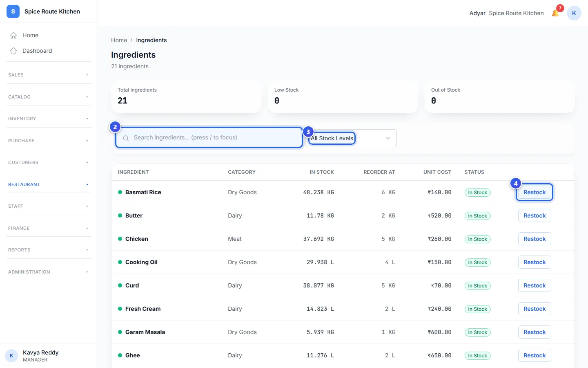Click the Total Ingredients card

[186, 96]
